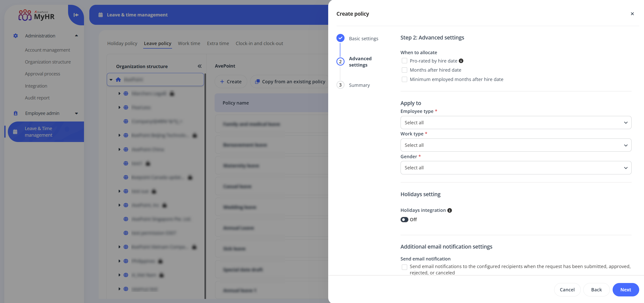Collapse the Organization structure panel with double chevron

coord(200,66)
